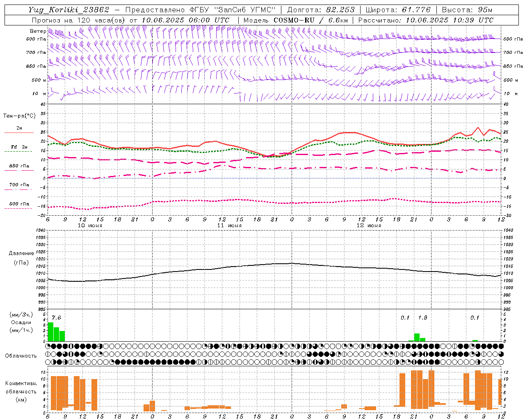Image resolution: width=525 pixels, height=420 pixels.
Task: Click the Модель COSMO-RU / 6.6км label
Action: coord(296,20)
